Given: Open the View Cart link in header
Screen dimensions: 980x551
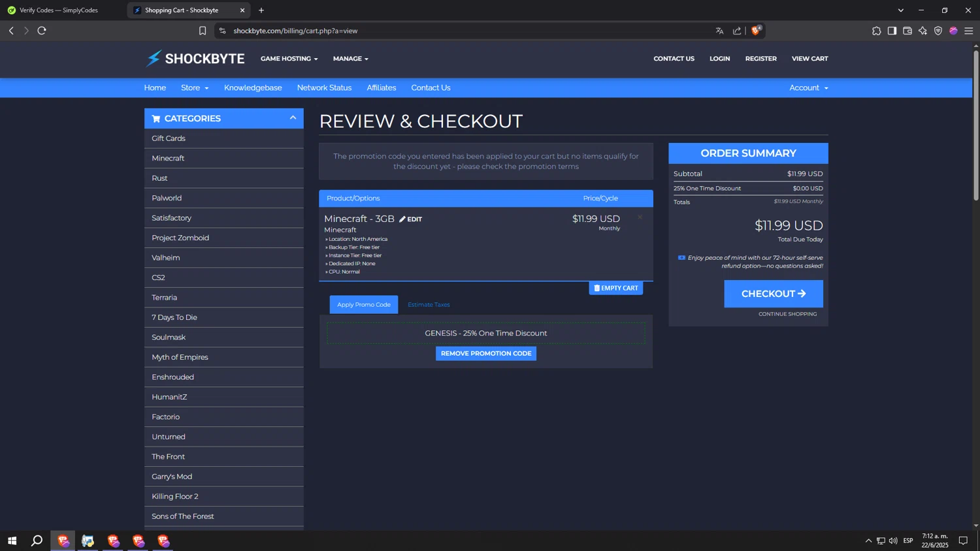Looking at the screenshot, I should point(809,59).
